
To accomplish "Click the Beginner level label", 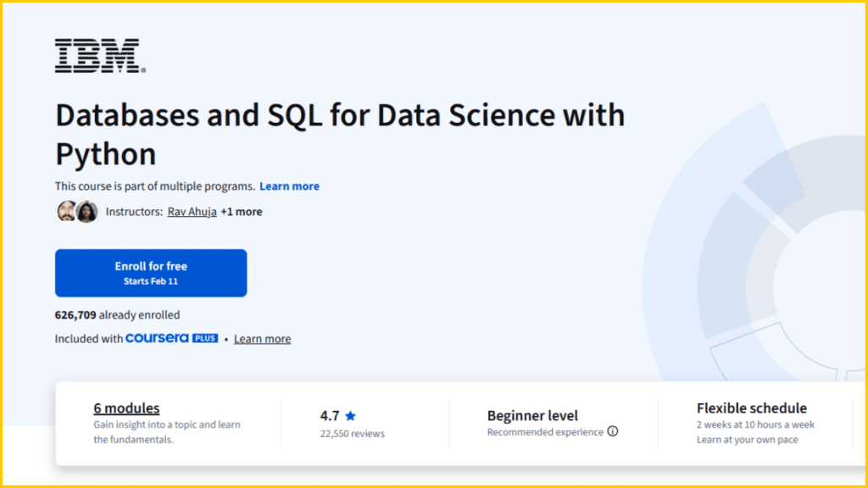I will point(532,415).
